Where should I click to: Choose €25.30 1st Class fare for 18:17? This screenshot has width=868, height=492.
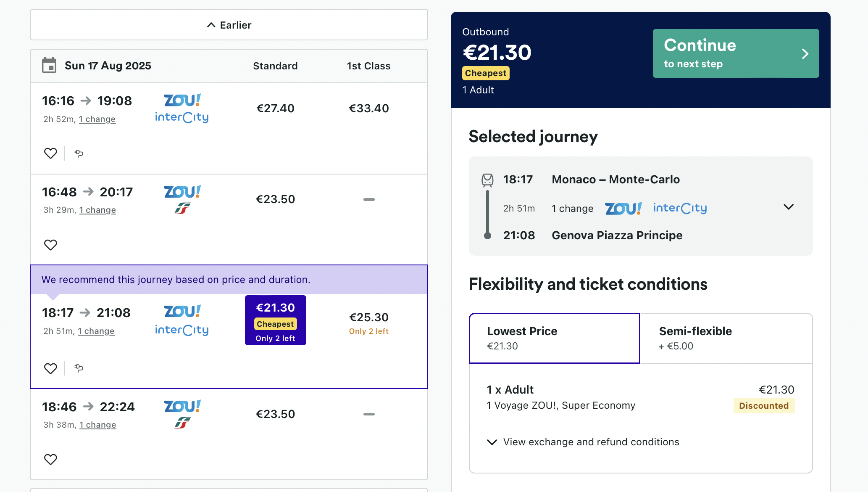coord(369,323)
